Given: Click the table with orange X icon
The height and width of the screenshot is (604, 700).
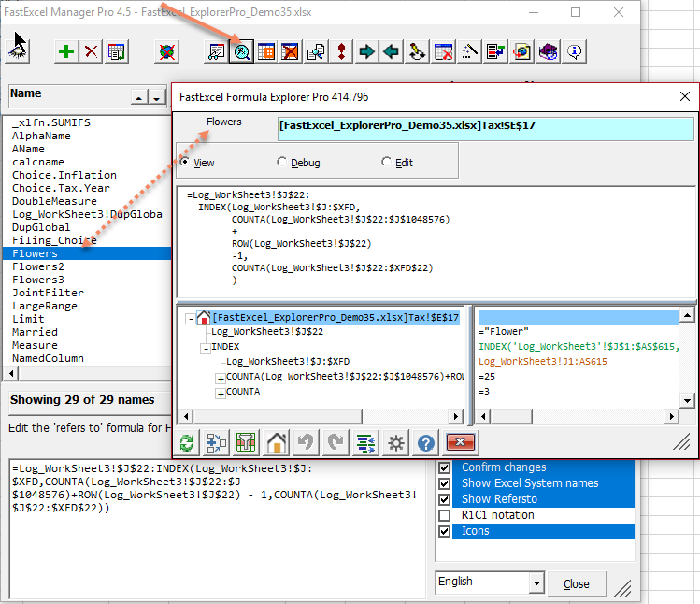Looking at the screenshot, I should (x=291, y=51).
